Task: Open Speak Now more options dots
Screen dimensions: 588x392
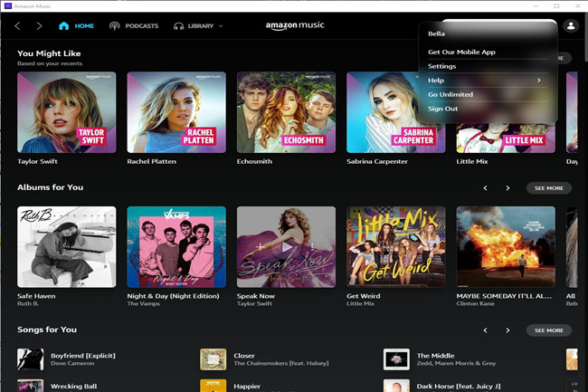Action: [312, 247]
